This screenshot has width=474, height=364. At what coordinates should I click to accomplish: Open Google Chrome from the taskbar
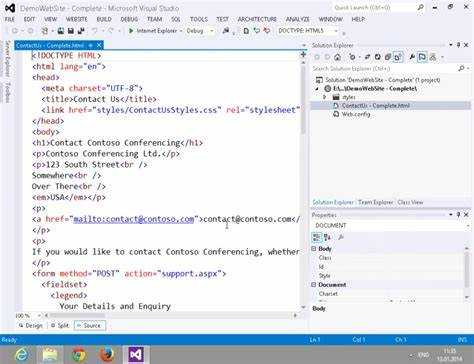tap(79, 355)
